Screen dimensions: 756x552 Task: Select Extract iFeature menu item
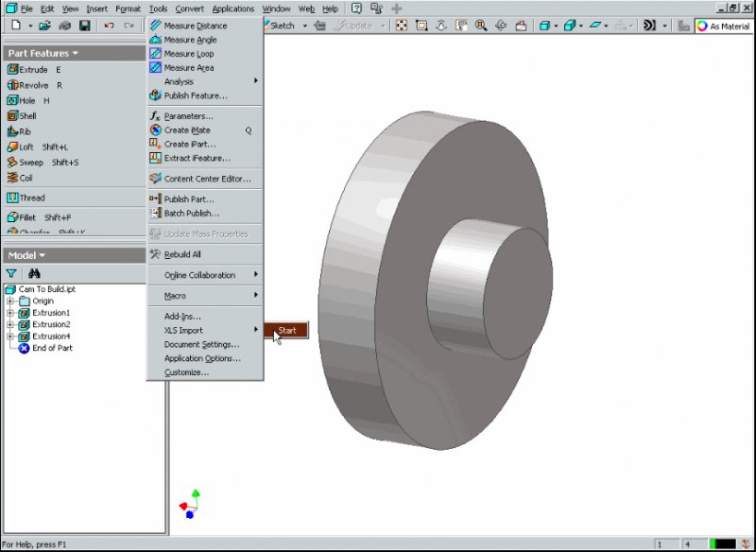(205, 158)
